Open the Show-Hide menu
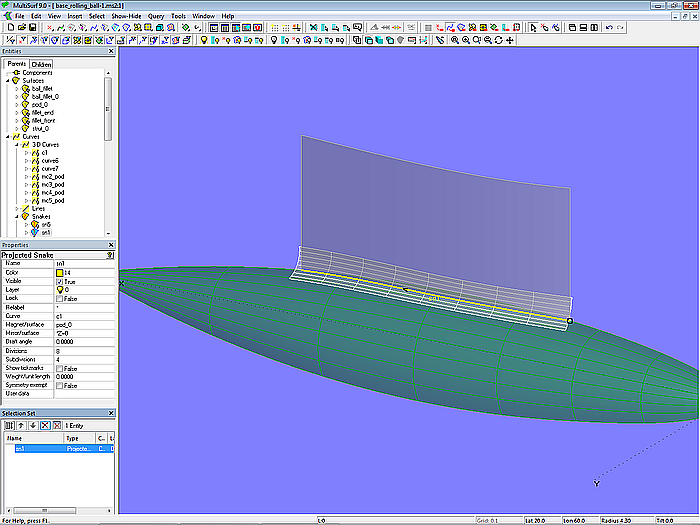This screenshot has height=525, width=700. click(126, 16)
